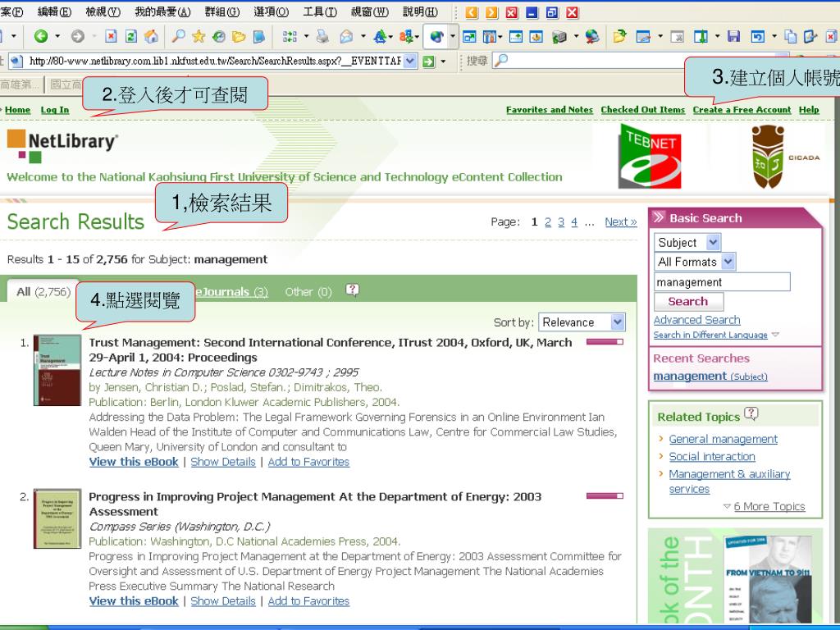
Task: Open browsing history clock icon
Action: pyautogui.click(x=218, y=36)
